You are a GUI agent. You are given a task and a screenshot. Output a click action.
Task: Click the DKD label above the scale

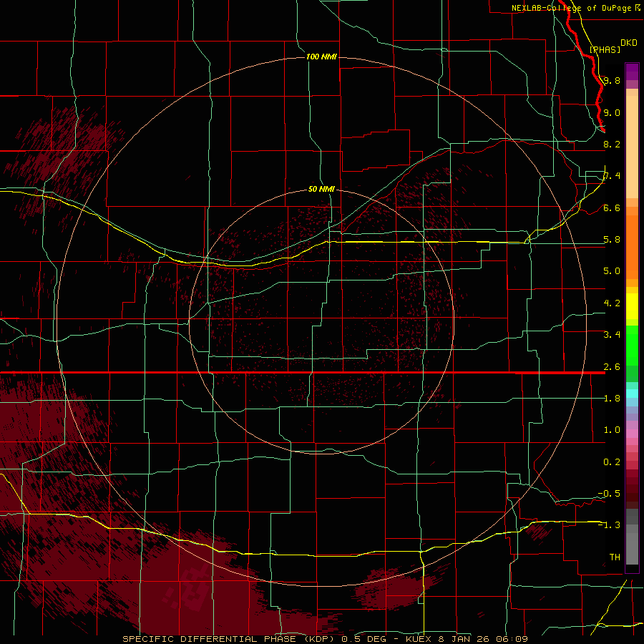(629, 42)
